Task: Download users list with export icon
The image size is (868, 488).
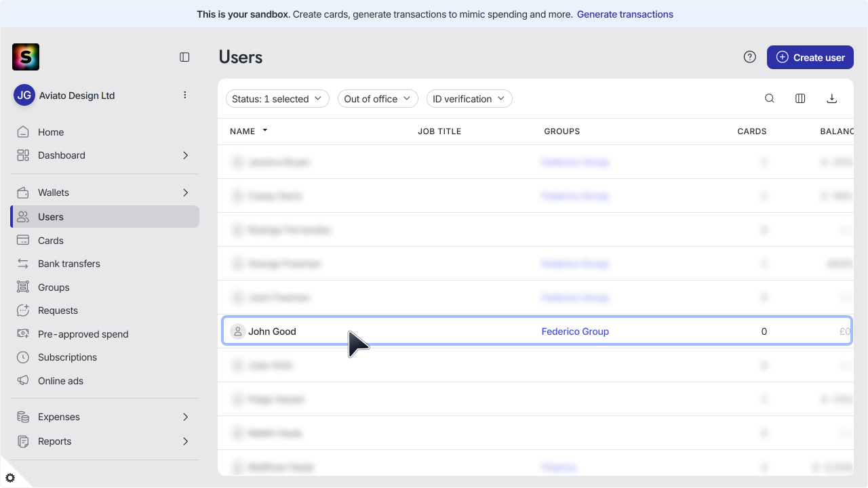Action: [832, 98]
